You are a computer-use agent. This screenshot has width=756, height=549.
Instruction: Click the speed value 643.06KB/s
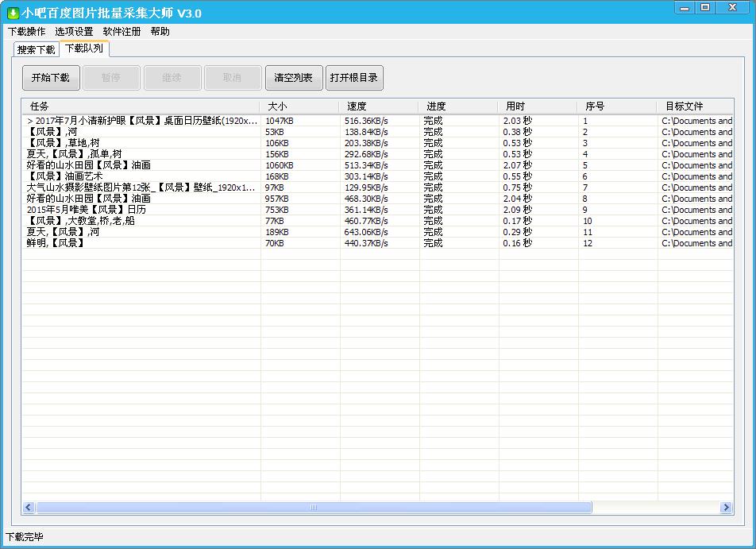(x=366, y=231)
